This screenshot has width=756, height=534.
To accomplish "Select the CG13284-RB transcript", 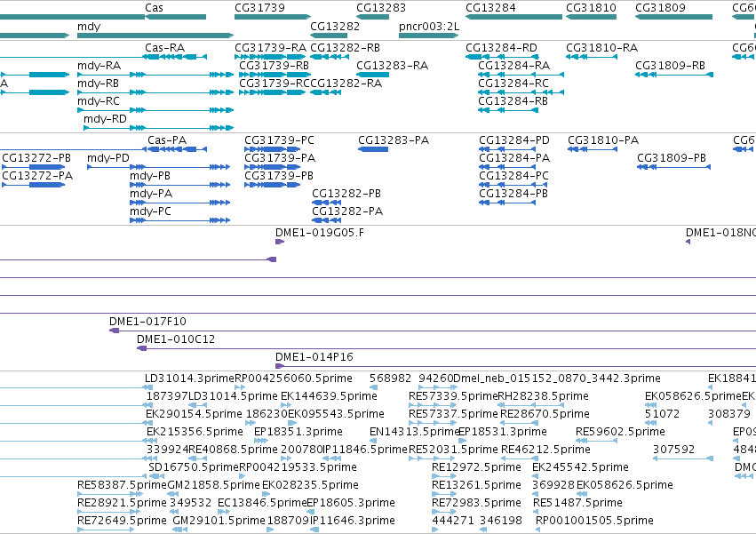I will 508,110.
